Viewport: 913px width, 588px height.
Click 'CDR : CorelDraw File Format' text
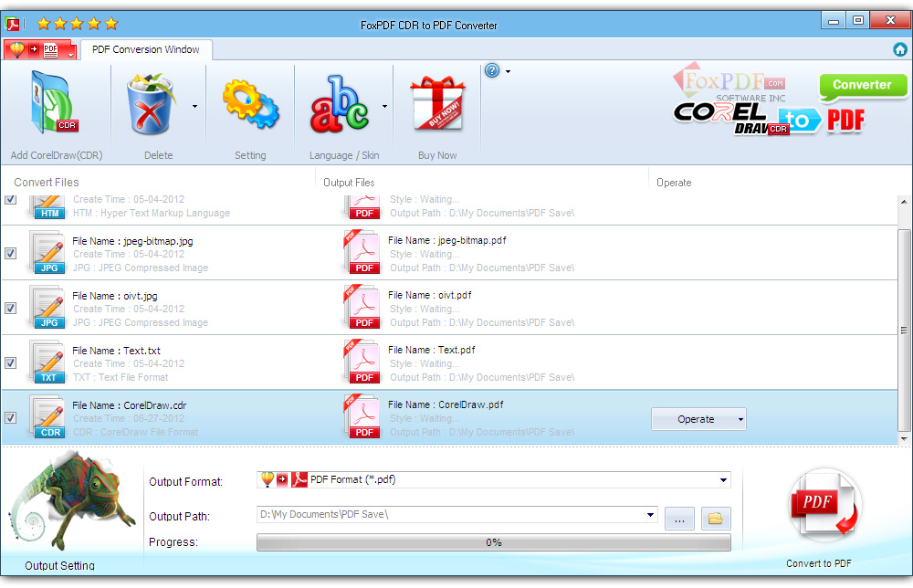pos(136,432)
